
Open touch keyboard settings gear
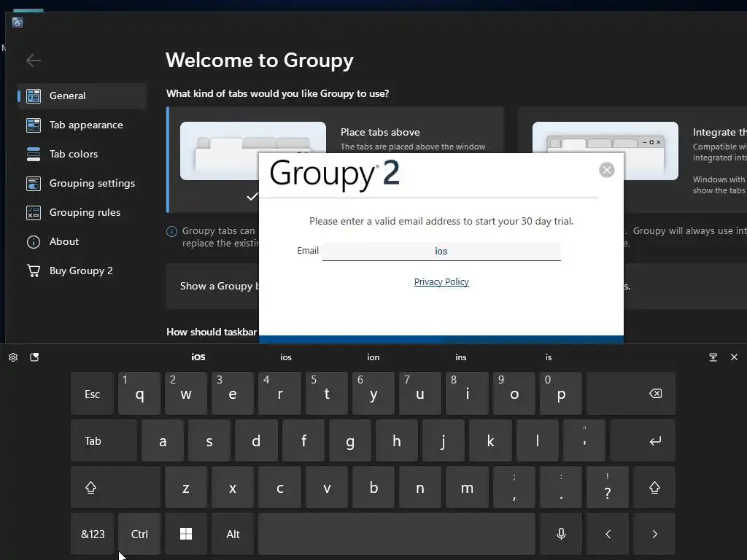(x=13, y=357)
